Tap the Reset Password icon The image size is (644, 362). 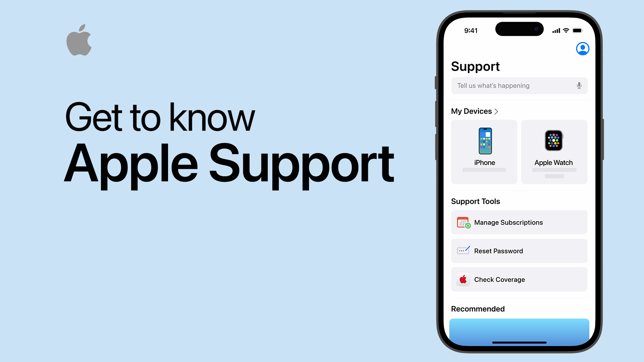(463, 251)
